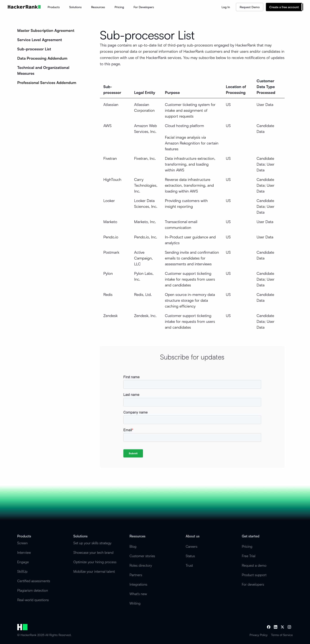Click into the Email input field
The height and width of the screenshot is (644, 310).
point(192,437)
